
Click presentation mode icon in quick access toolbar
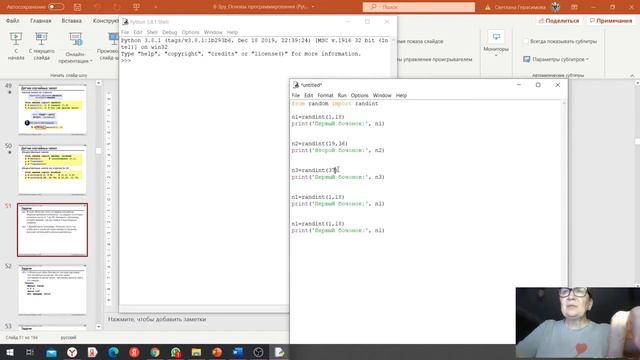[136, 7]
